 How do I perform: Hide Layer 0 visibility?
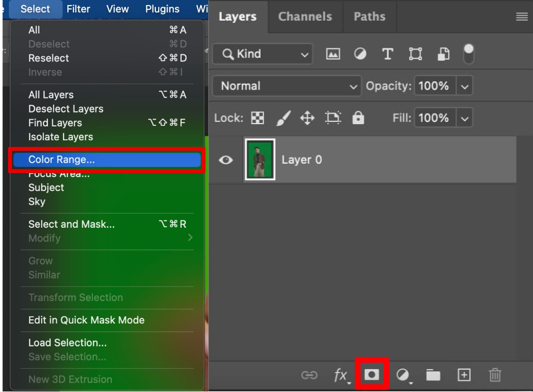tap(226, 159)
